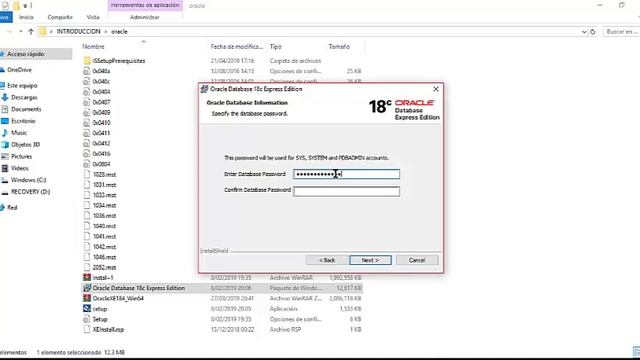Open Videos in the navigation pane
Image resolution: width=640 pixels, height=360 pixels.
20,169
